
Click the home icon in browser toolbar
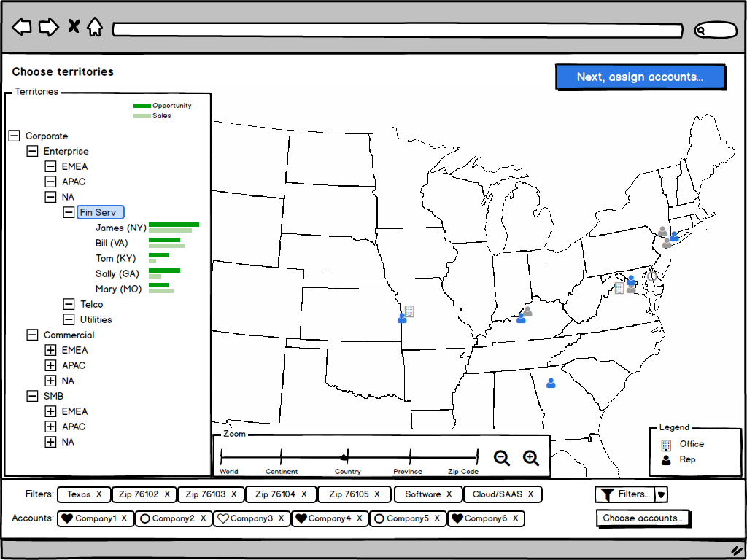[x=95, y=26]
